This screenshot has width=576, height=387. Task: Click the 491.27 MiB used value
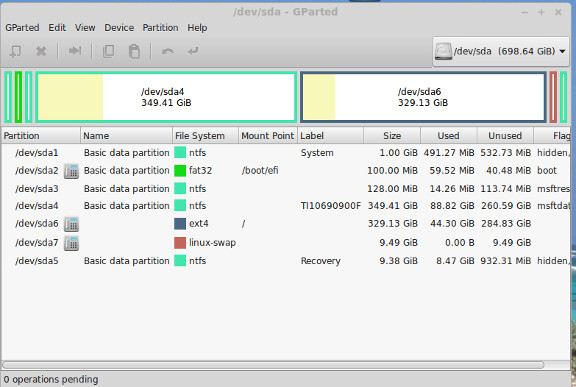(x=449, y=153)
